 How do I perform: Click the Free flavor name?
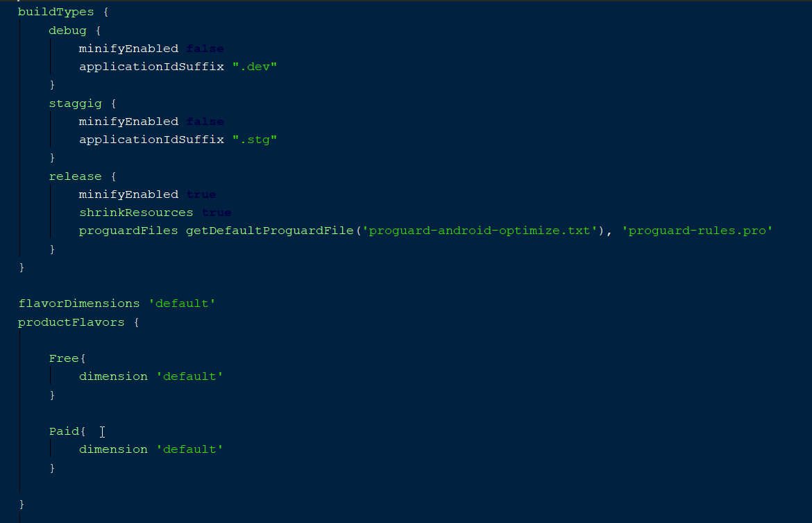(64, 358)
